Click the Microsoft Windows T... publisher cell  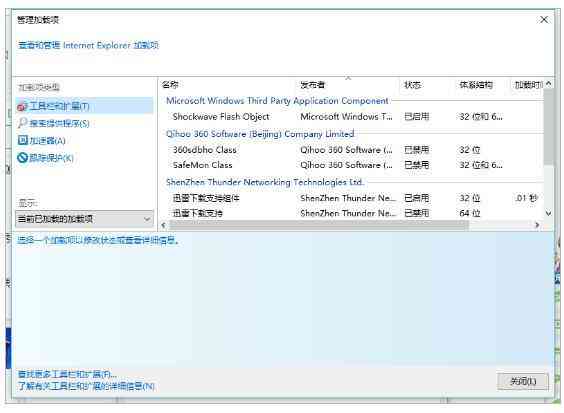[346, 117]
